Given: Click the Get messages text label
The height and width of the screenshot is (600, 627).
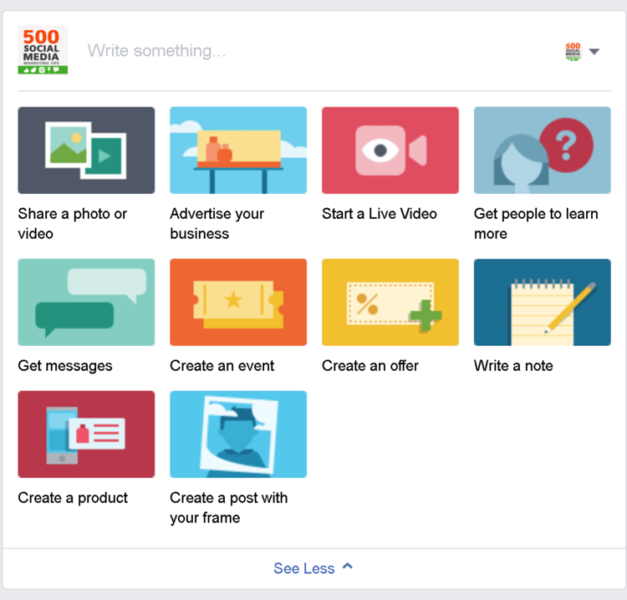Looking at the screenshot, I should click(x=65, y=366).
